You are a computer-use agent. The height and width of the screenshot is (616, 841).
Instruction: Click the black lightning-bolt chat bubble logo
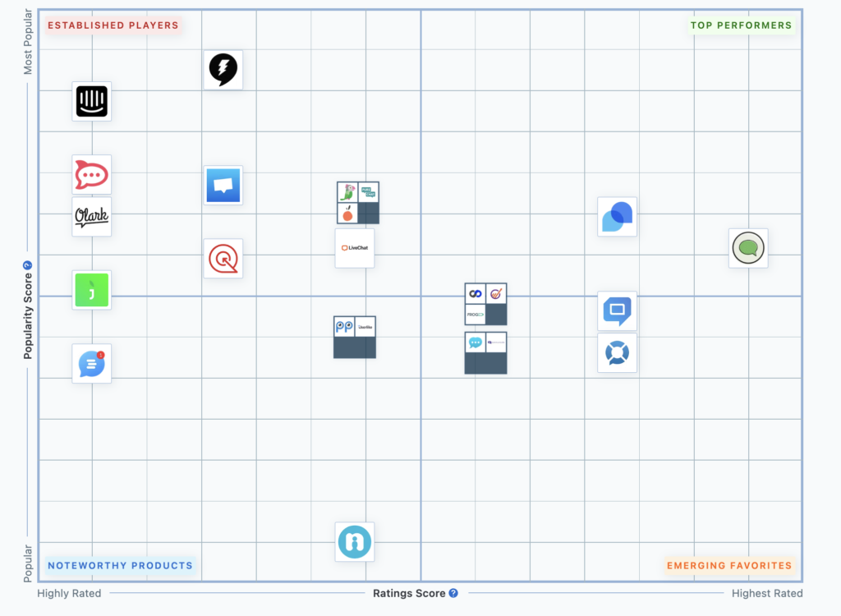click(223, 70)
